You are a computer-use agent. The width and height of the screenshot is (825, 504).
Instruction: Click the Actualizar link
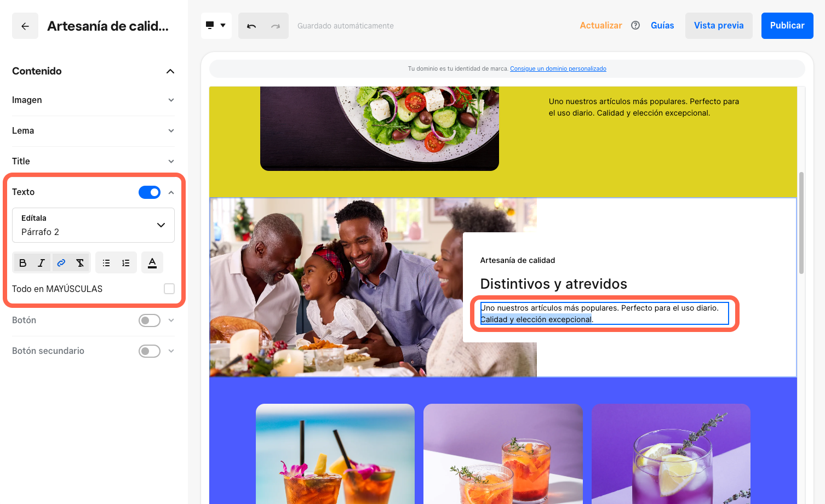[601, 25]
